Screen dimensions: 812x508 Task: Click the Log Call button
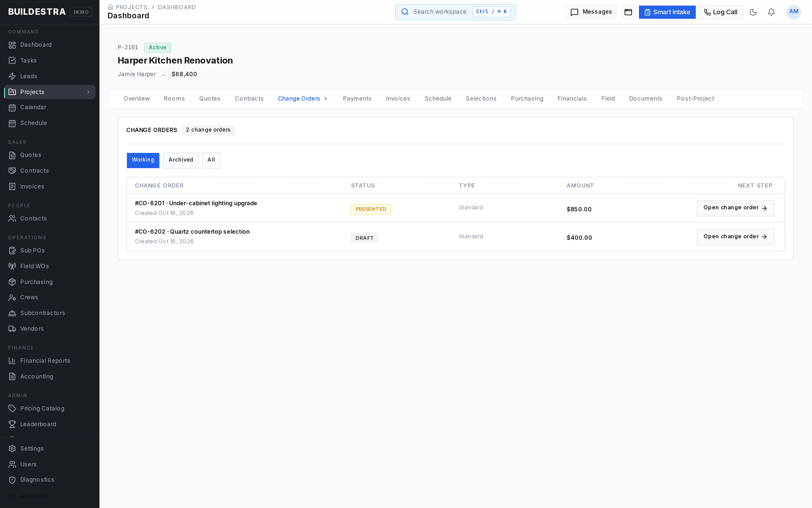pos(720,12)
